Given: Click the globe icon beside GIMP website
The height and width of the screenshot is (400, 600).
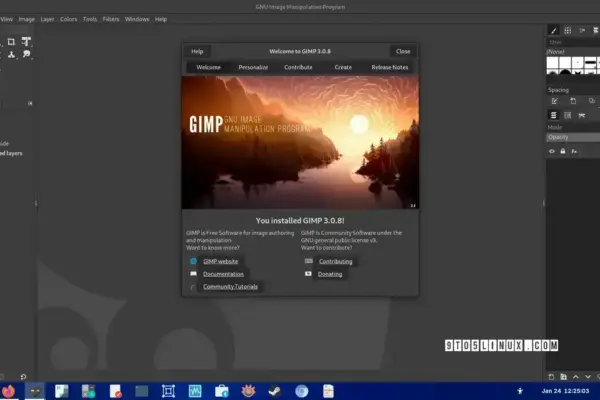Looking at the screenshot, I should tap(193, 261).
